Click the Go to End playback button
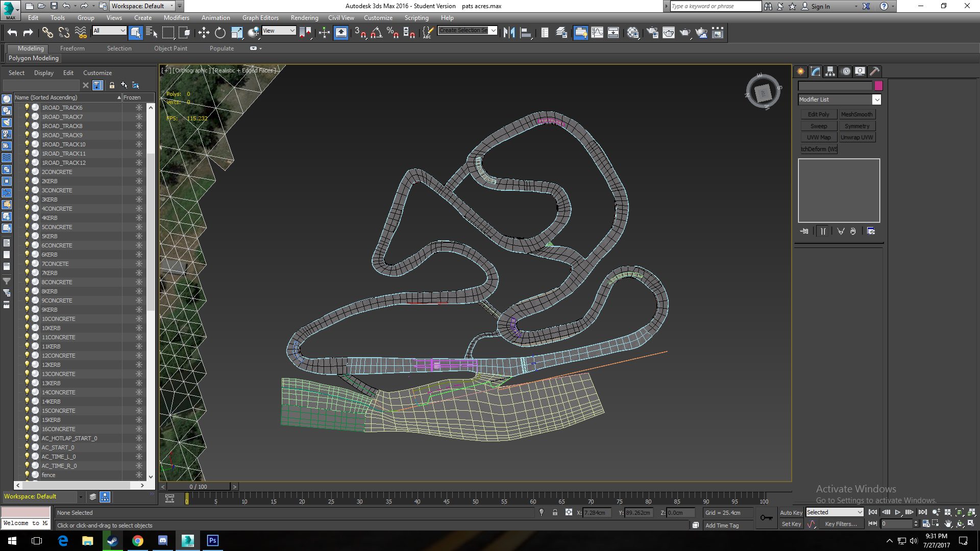This screenshot has height=551, width=980. tap(922, 512)
